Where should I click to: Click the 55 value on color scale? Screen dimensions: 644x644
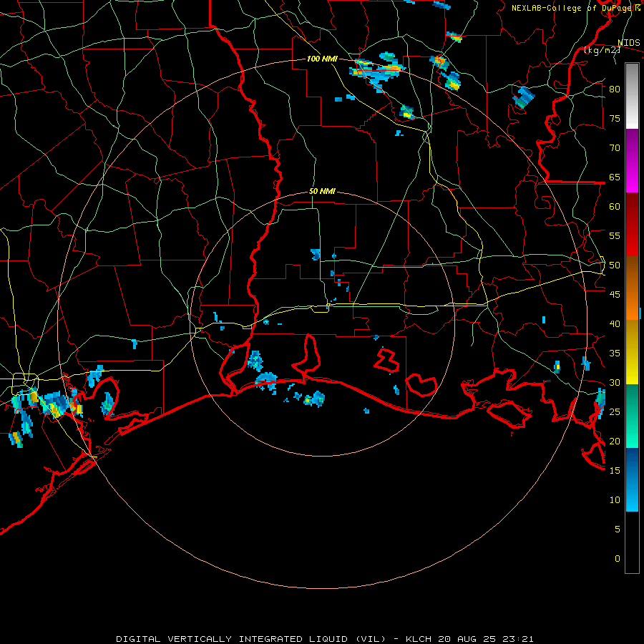tap(615, 235)
